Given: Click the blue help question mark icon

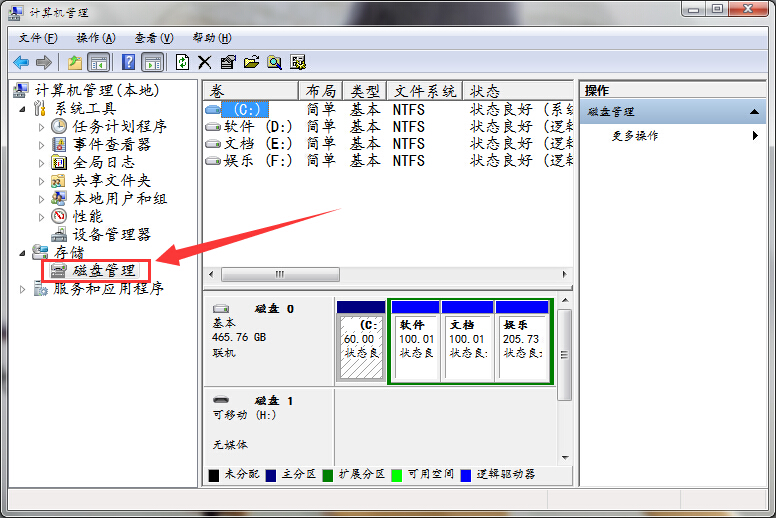Looking at the screenshot, I should [x=129, y=62].
